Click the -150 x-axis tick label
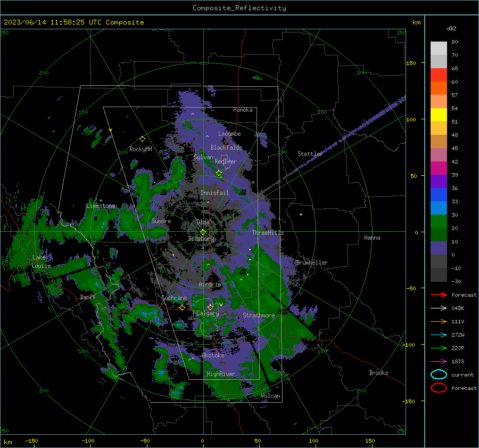The image size is (479, 448). [31, 441]
